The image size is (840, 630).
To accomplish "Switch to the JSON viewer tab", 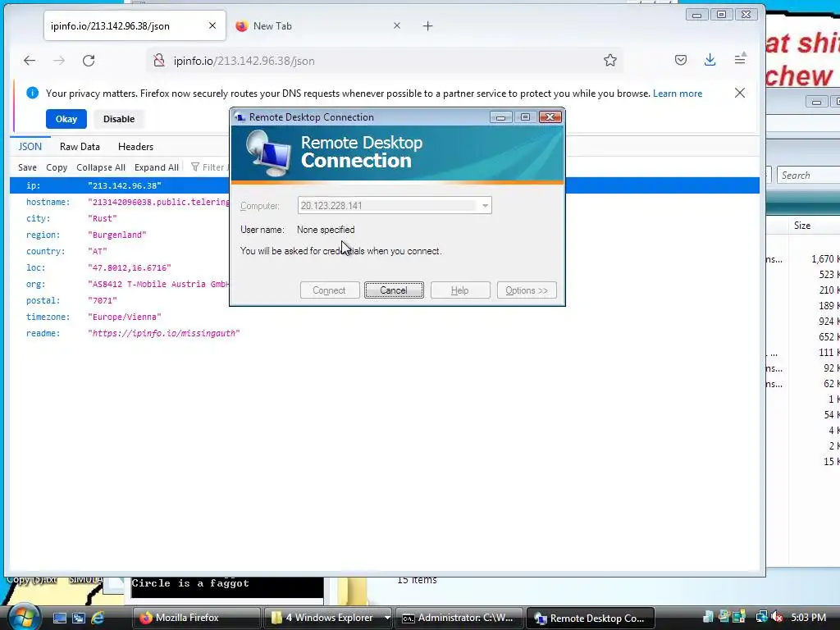I will point(30,146).
